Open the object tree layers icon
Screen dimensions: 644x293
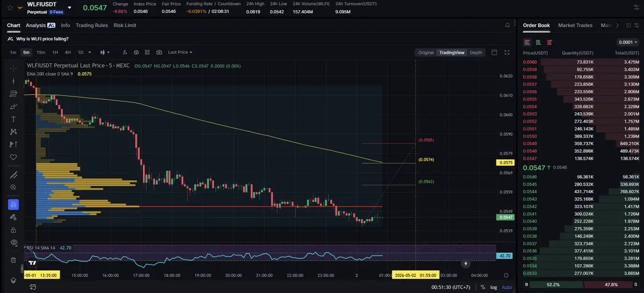(x=13, y=281)
